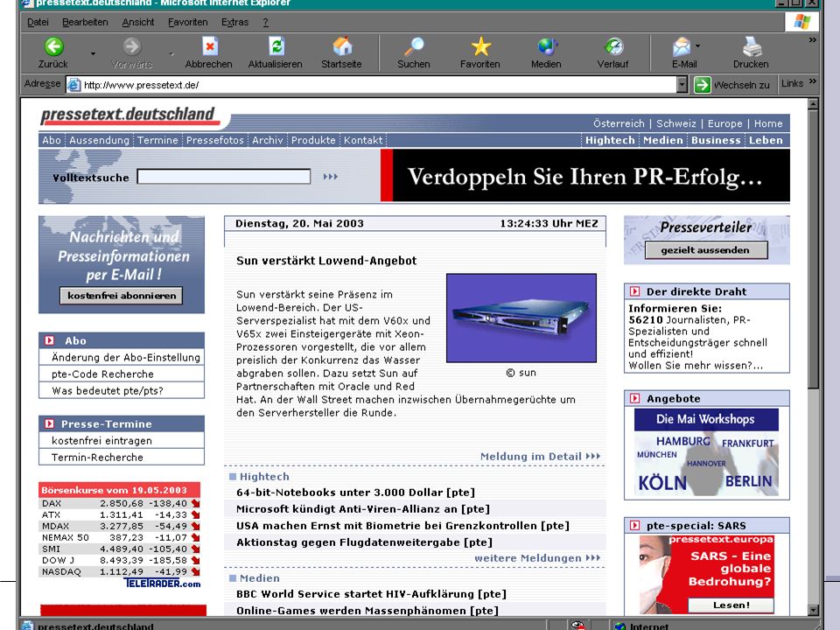Click the kostenfrei abonnieren button
This screenshot has width=840, height=630.
[122, 296]
